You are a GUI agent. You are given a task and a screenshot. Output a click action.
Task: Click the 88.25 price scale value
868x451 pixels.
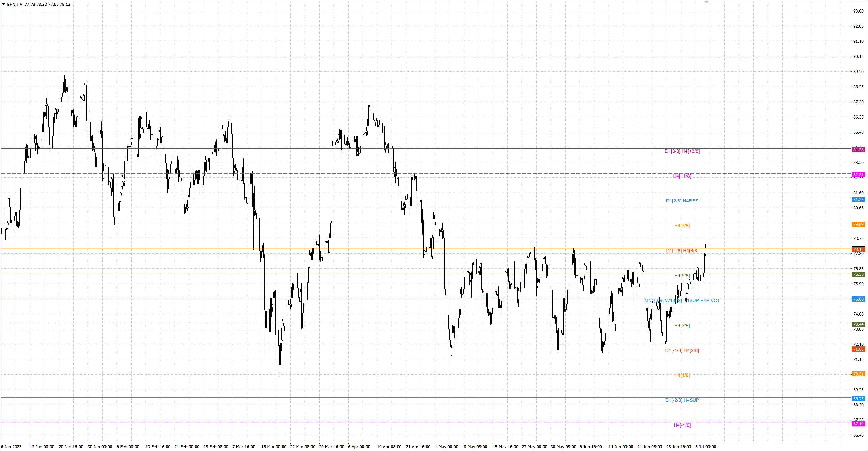point(858,87)
